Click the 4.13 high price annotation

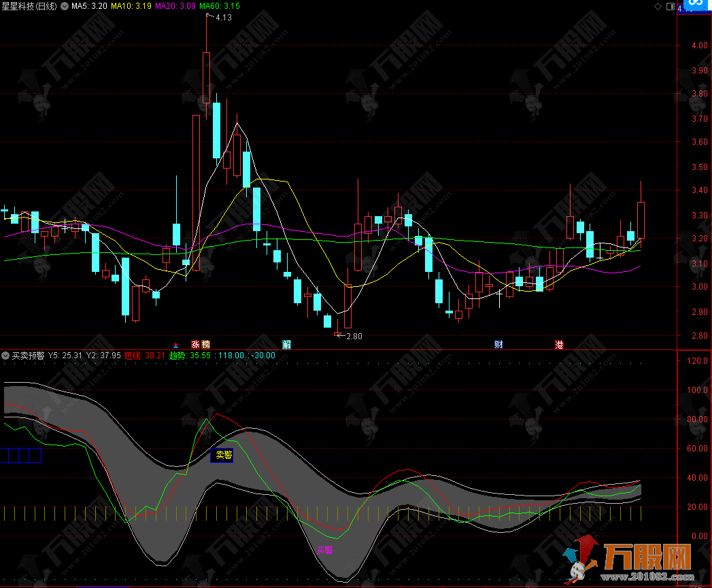224,18
